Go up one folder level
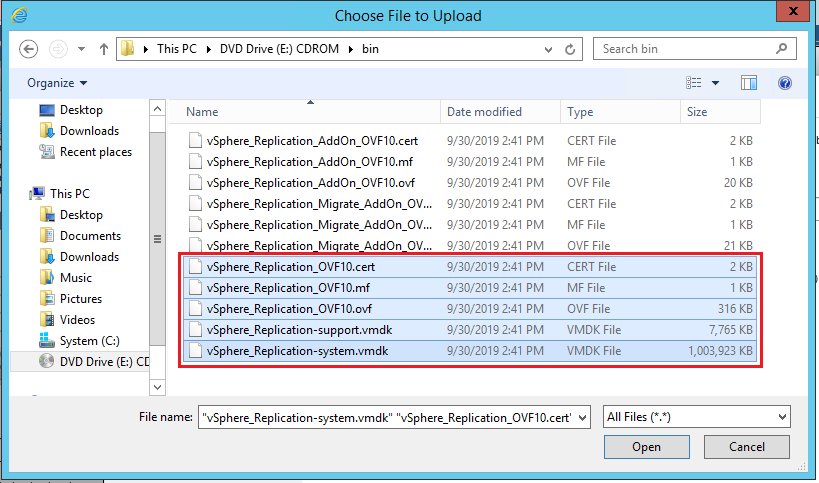 pos(103,49)
